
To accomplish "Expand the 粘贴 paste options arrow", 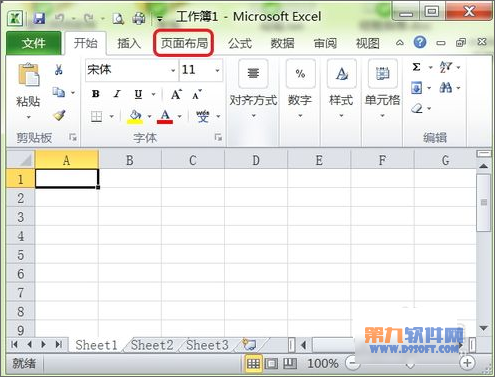I will coord(28,117).
